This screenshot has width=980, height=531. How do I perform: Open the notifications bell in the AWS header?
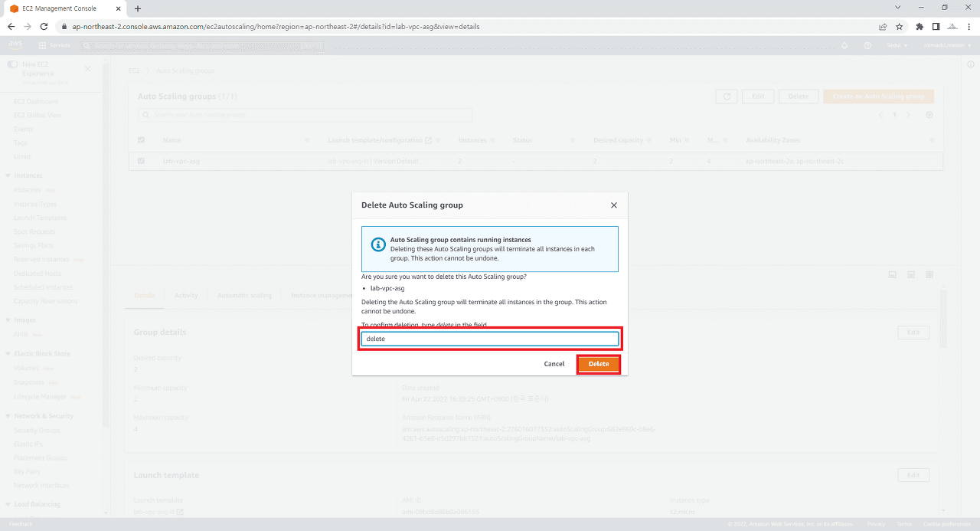click(x=844, y=45)
